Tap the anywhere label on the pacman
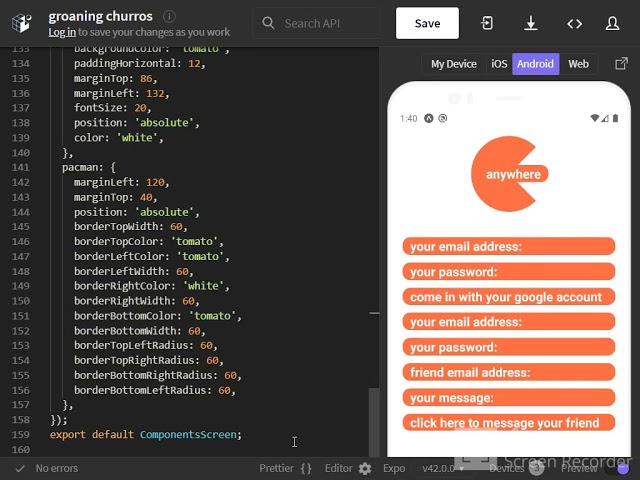The width and height of the screenshot is (640, 480). tap(513, 174)
